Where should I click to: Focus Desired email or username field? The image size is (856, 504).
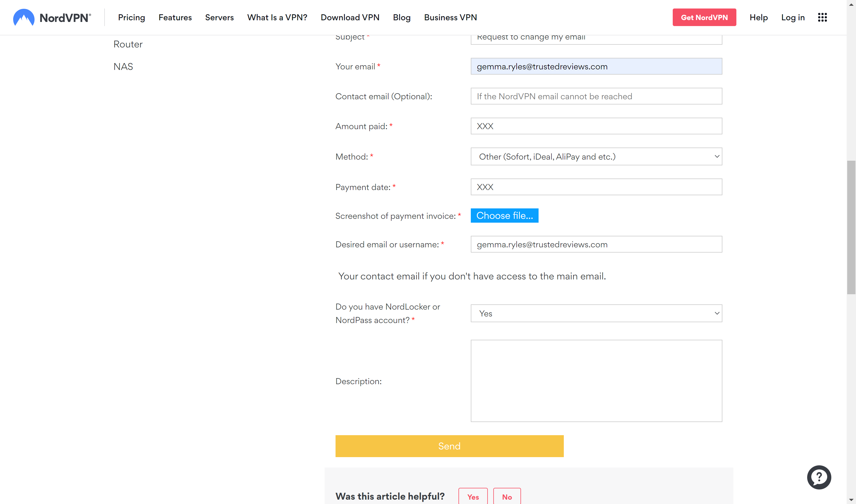coord(596,244)
